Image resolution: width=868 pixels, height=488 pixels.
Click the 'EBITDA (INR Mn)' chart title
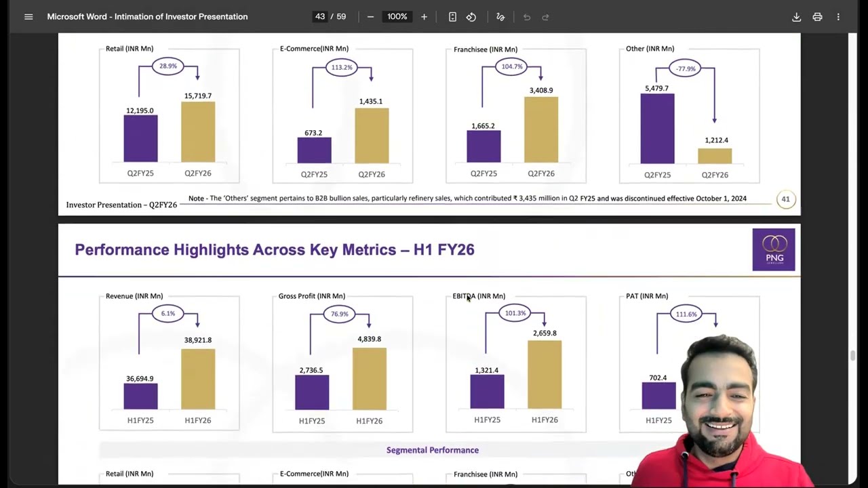click(479, 296)
